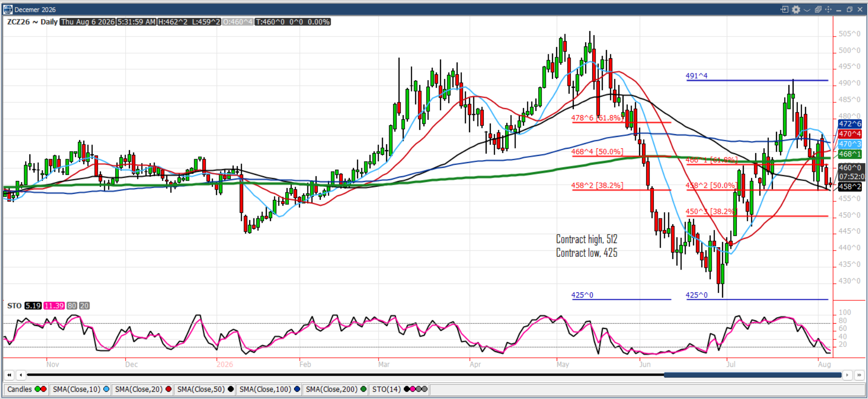Step the chart one bar forward
This screenshot has width=868, height=399.
(x=848, y=375)
